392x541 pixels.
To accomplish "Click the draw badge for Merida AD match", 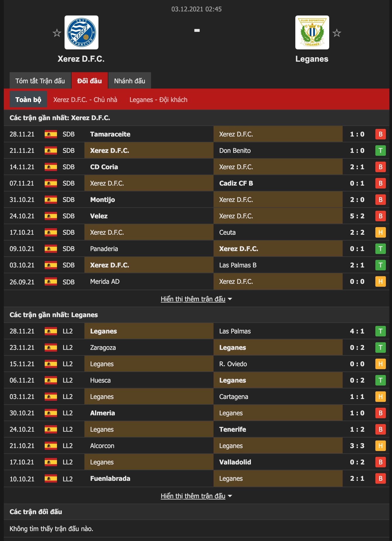I will pos(381,281).
